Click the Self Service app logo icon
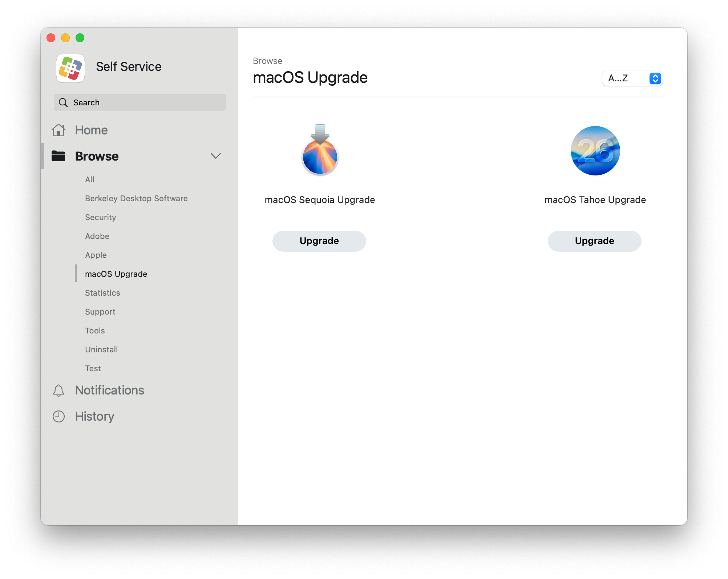This screenshot has height=579, width=728. [70, 68]
